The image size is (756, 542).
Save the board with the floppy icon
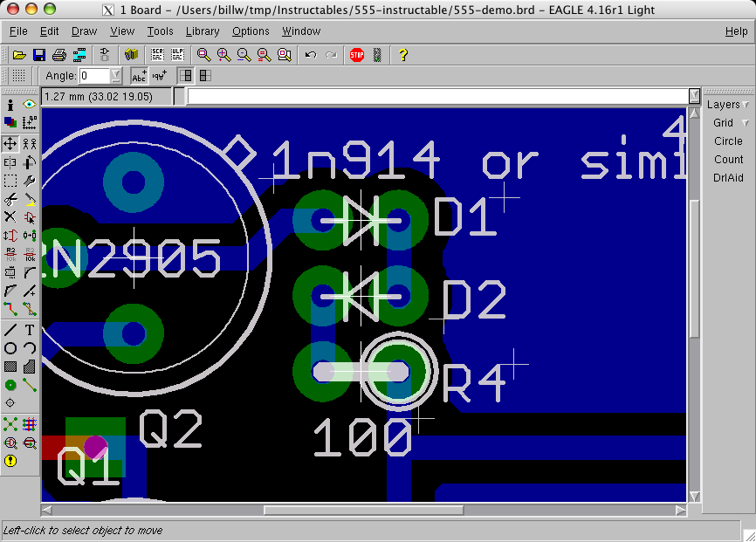pyautogui.click(x=39, y=55)
